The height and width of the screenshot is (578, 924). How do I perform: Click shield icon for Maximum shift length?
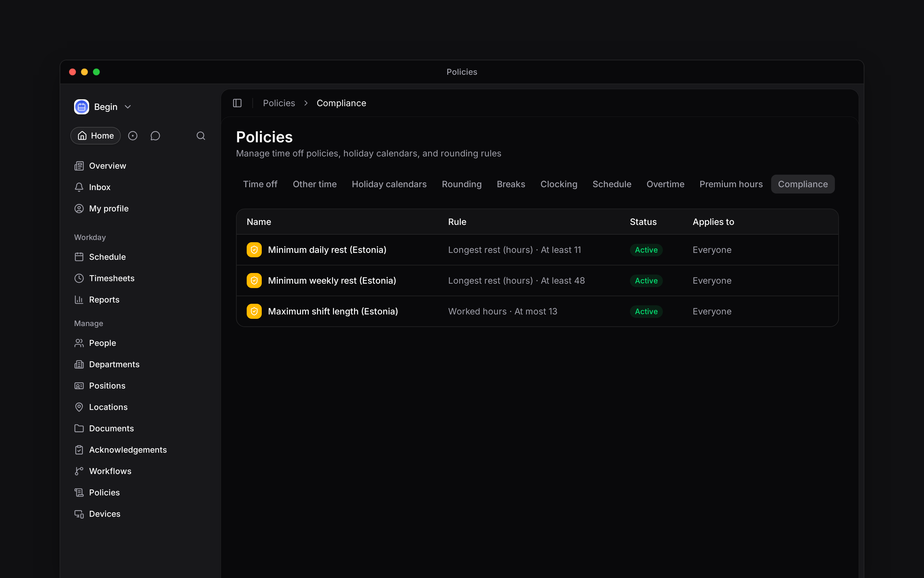(254, 312)
